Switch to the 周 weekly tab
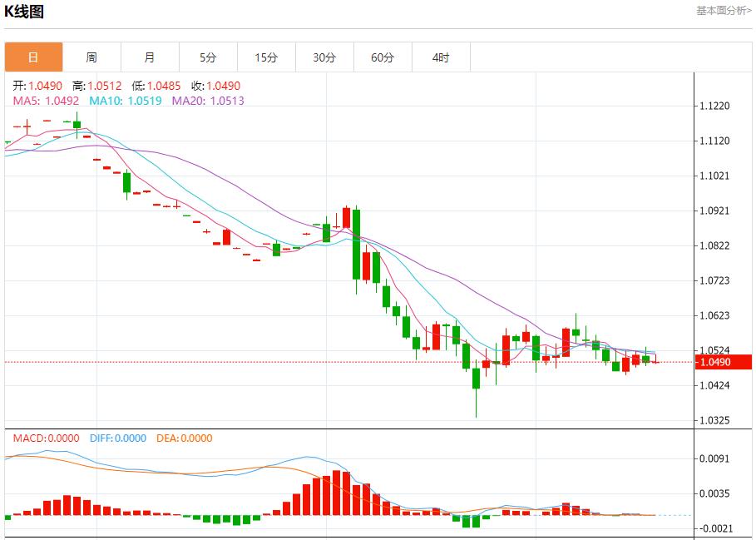Viewport: 756px width, 540px height. click(91, 57)
